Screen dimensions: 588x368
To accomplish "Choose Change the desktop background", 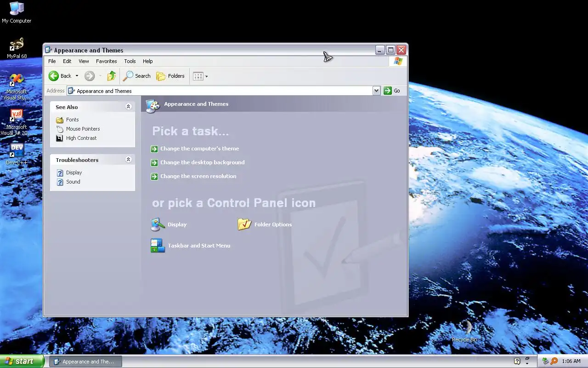I will pos(202,162).
